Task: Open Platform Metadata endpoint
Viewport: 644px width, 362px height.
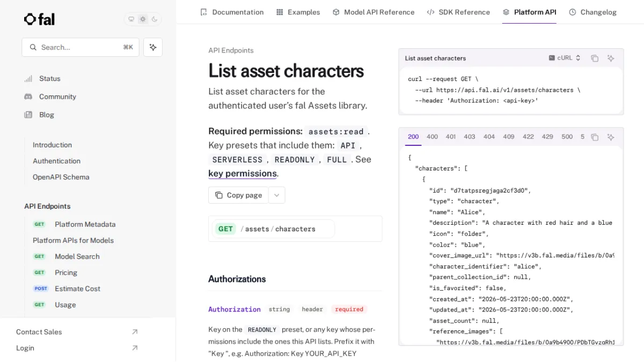Action: 85,224
